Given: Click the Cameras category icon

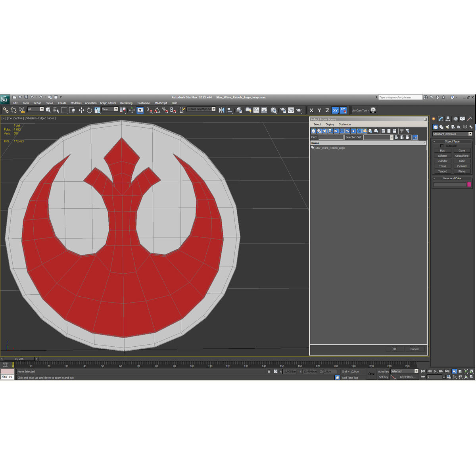Looking at the screenshot, I should click(453, 127).
